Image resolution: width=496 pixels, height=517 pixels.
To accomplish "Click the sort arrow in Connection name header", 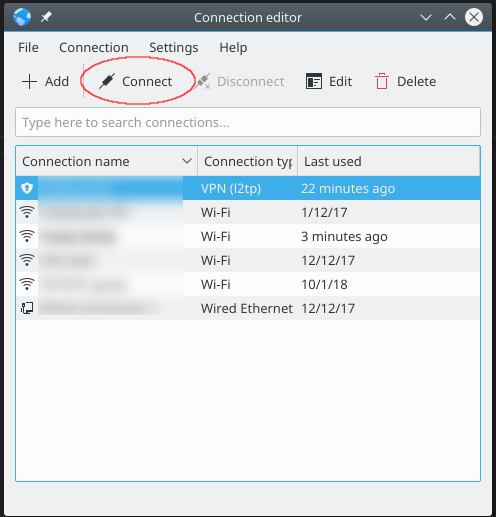I will tap(187, 161).
